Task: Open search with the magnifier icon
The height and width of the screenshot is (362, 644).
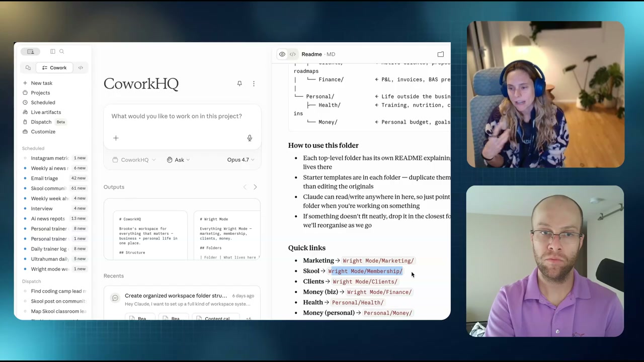Action: pos(62,51)
